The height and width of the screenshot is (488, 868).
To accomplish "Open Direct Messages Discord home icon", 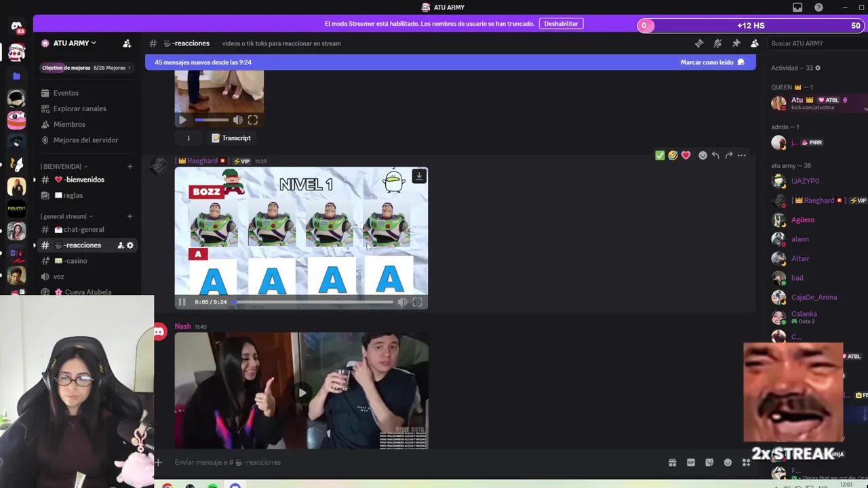I will tap(16, 27).
